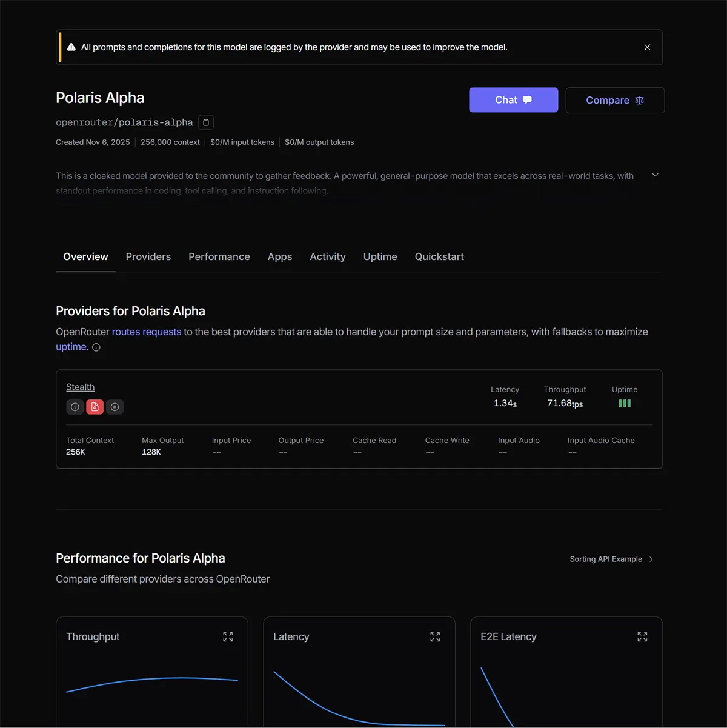Open the routes requests link
This screenshot has width=727, height=728.
click(147, 332)
